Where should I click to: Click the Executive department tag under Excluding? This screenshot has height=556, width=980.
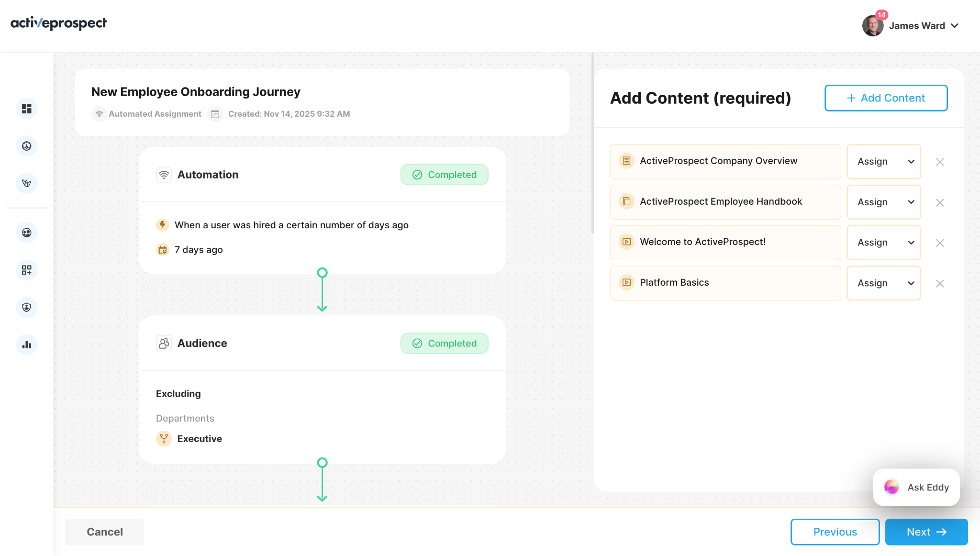coord(189,438)
